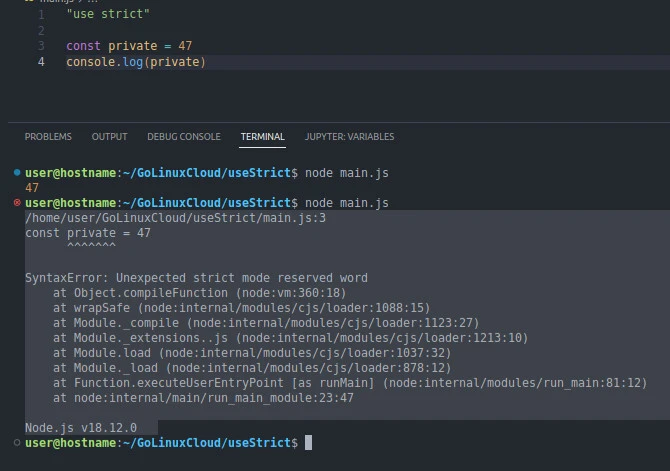Click line number 1 in the gutter

click(41, 15)
